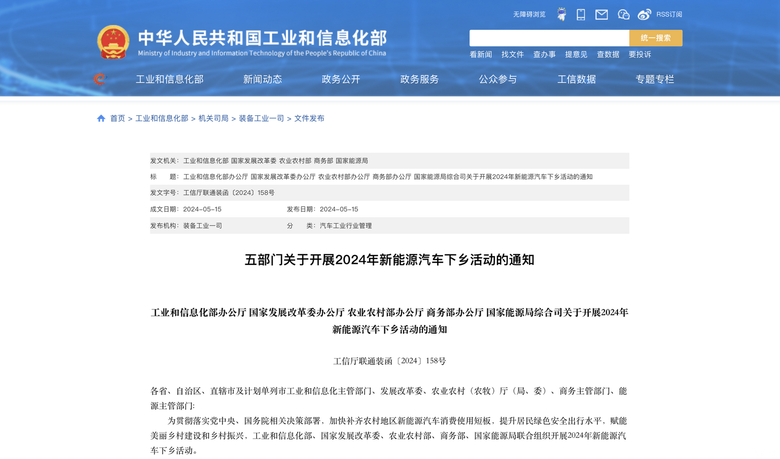Click the 标题 row in document info table
Viewport: 780px width, 459px height.
390,177
